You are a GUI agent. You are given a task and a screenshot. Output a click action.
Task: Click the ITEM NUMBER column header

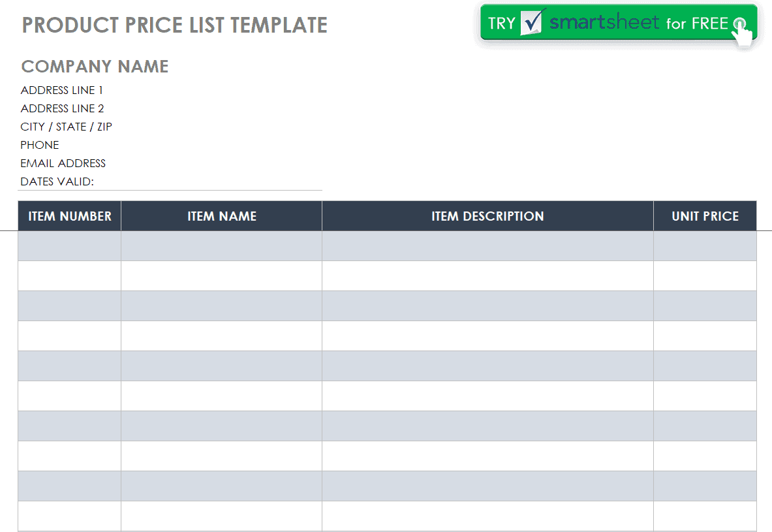click(x=69, y=216)
